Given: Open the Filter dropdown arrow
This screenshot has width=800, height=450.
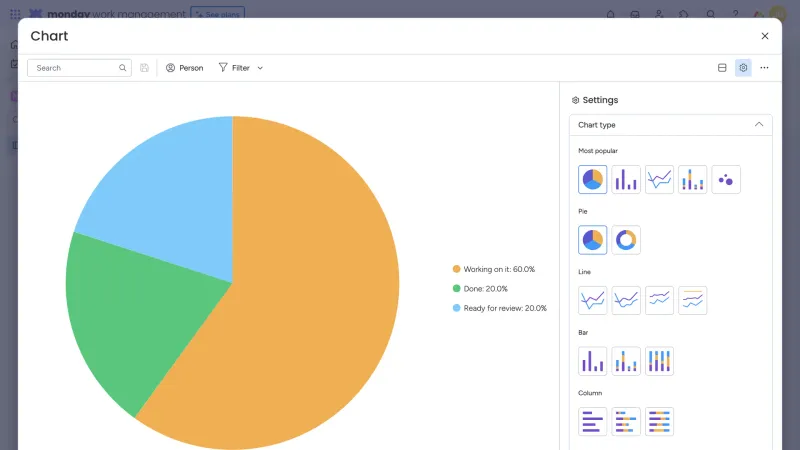Looking at the screenshot, I should point(260,68).
